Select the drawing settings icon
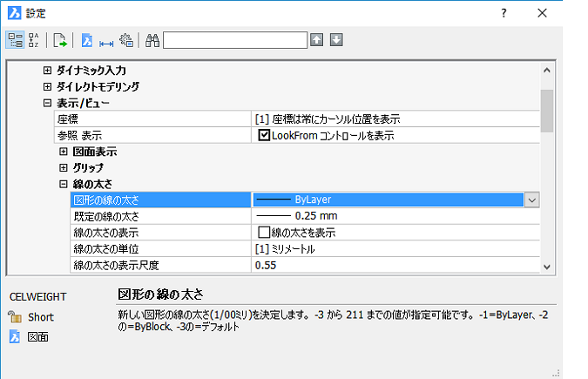This screenshot has height=379, width=588. (87, 40)
